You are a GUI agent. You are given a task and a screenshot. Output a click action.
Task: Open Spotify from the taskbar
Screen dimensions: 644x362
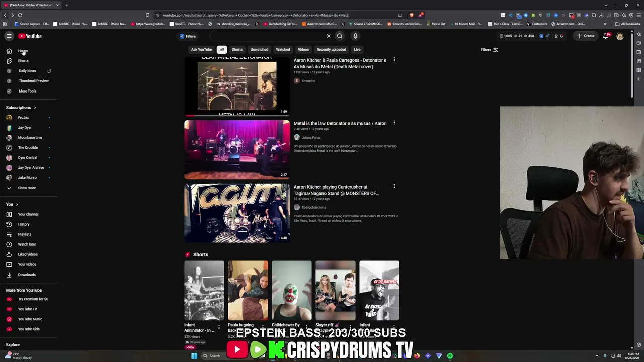pyautogui.click(x=450, y=356)
